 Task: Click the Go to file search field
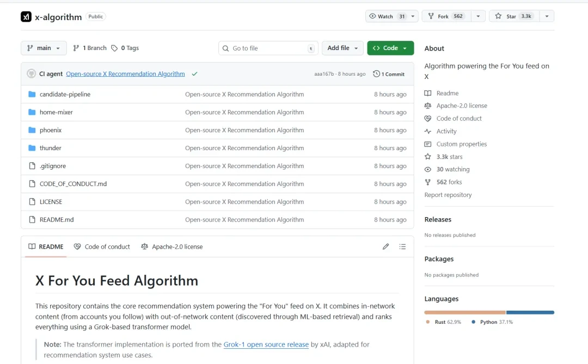pyautogui.click(x=268, y=48)
